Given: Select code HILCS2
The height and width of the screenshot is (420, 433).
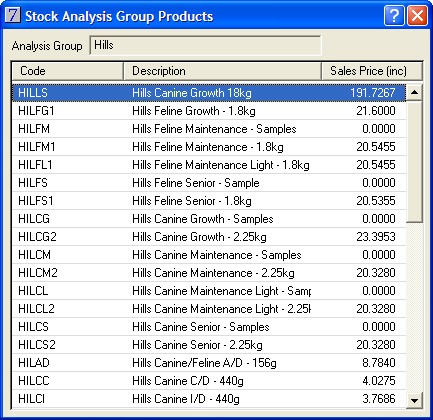Looking at the screenshot, I should (37, 345).
